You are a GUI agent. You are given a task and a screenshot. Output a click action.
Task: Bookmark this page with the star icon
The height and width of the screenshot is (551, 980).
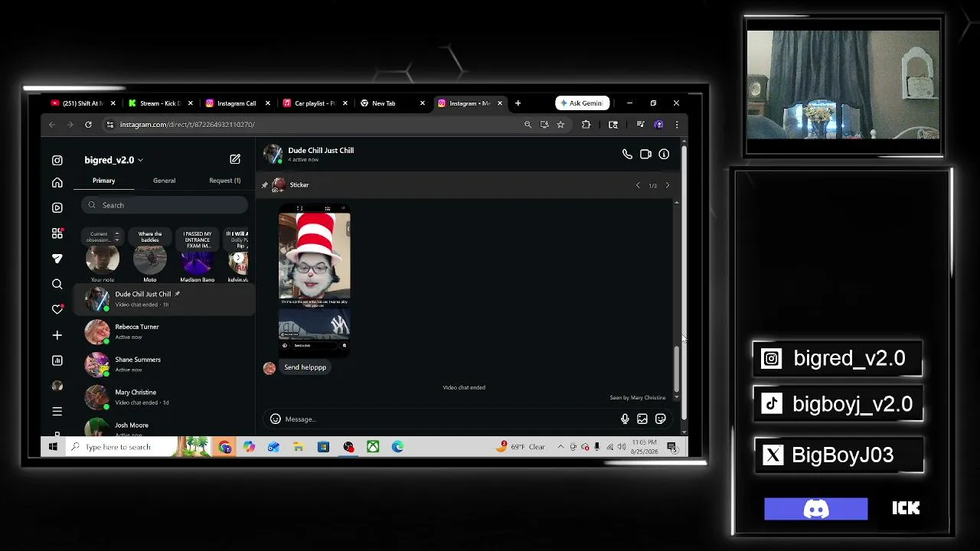tap(560, 124)
